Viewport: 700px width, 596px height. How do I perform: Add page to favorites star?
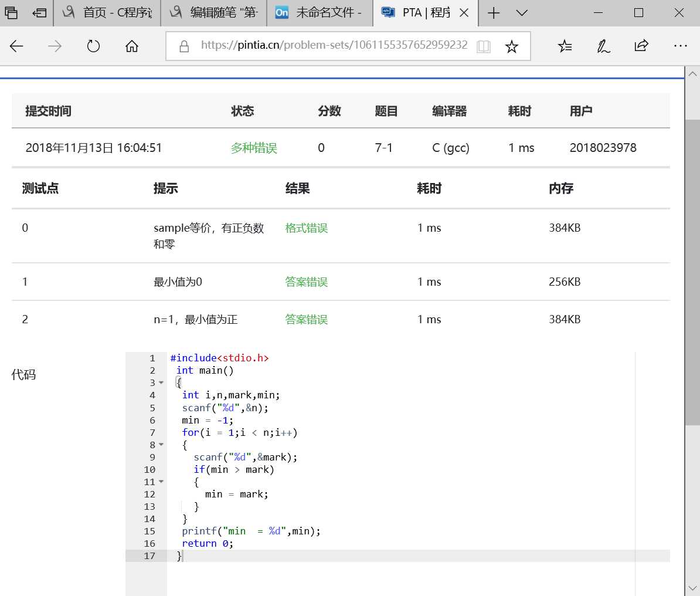tap(512, 46)
